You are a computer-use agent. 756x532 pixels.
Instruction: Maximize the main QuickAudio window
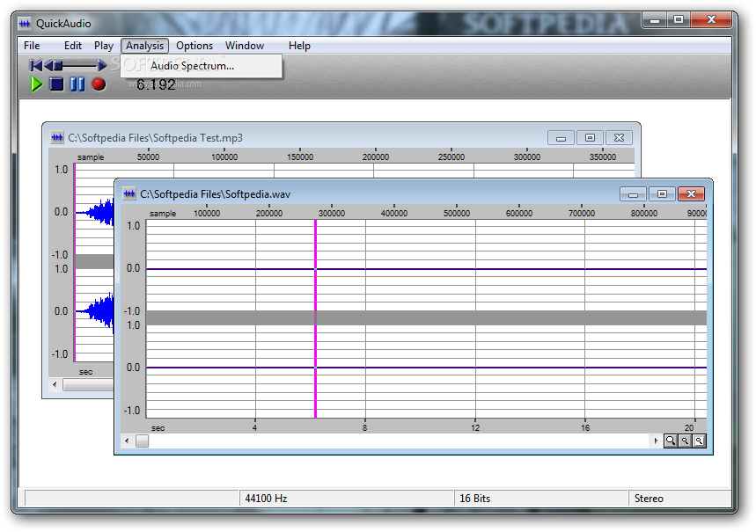pos(679,20)
